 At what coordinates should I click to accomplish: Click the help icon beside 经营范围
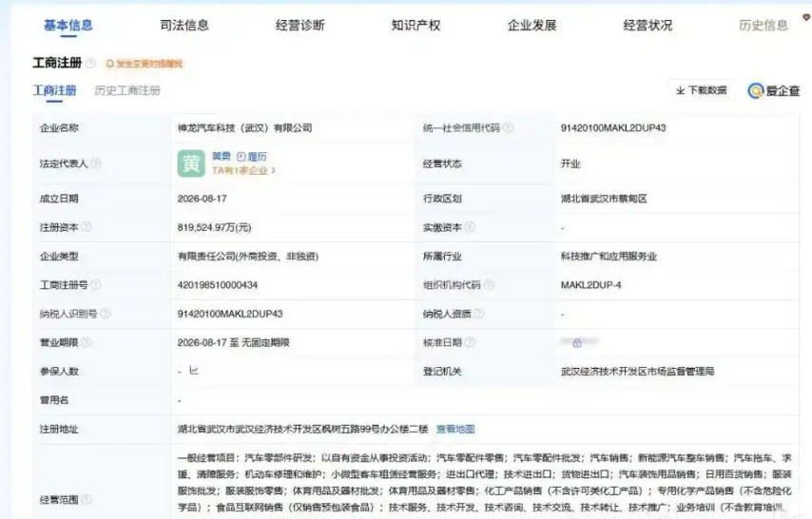87,499
